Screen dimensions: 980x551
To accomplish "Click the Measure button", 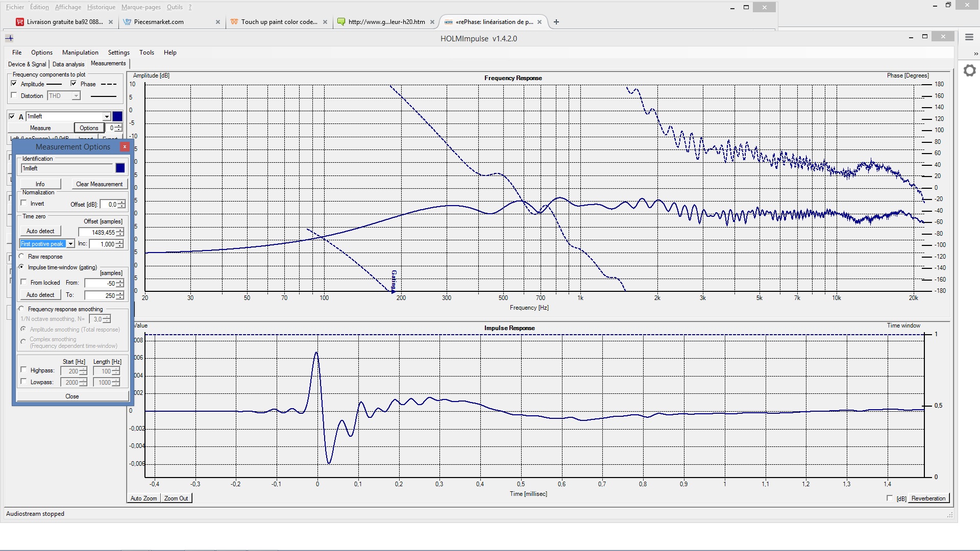I will coord(40,128).
